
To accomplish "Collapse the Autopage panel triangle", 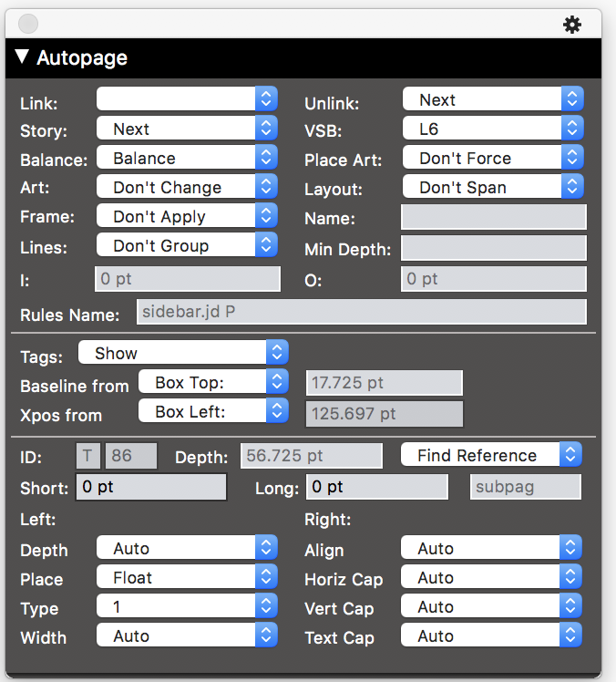I will click(x=23, y=57).
